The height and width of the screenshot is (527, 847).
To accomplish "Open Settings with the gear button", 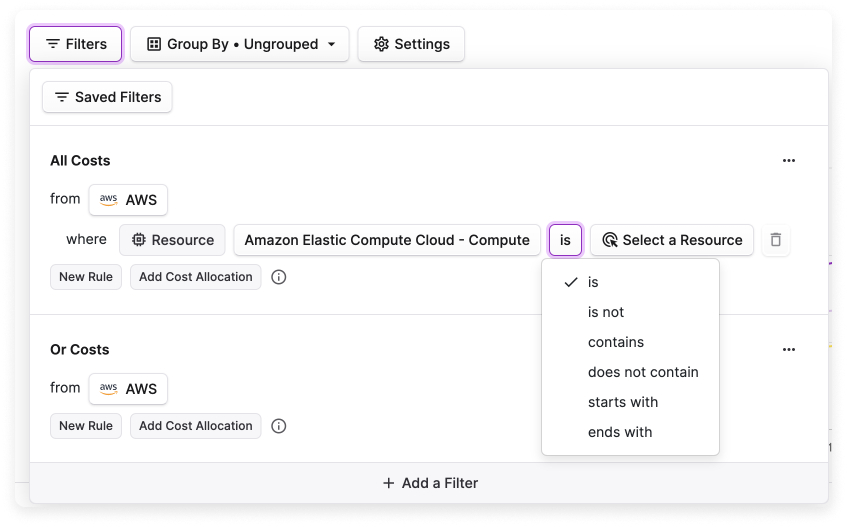I will (411, 44).
